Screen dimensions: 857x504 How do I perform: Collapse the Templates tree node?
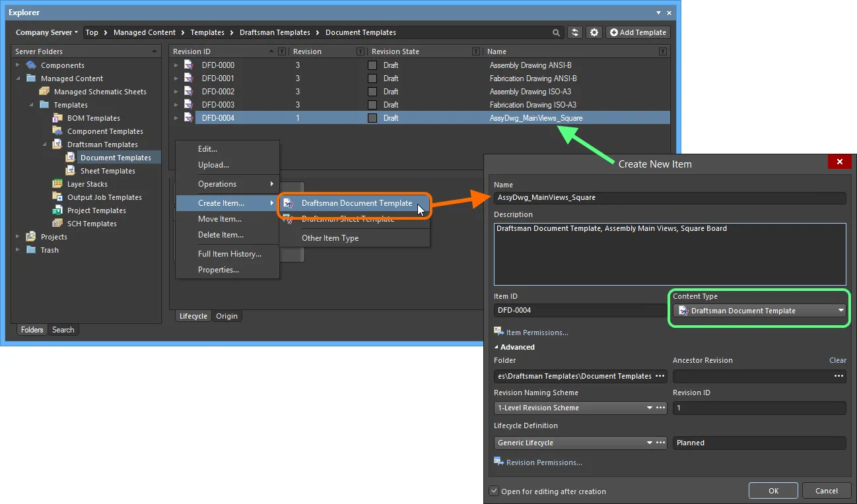[x=32, y=105]
